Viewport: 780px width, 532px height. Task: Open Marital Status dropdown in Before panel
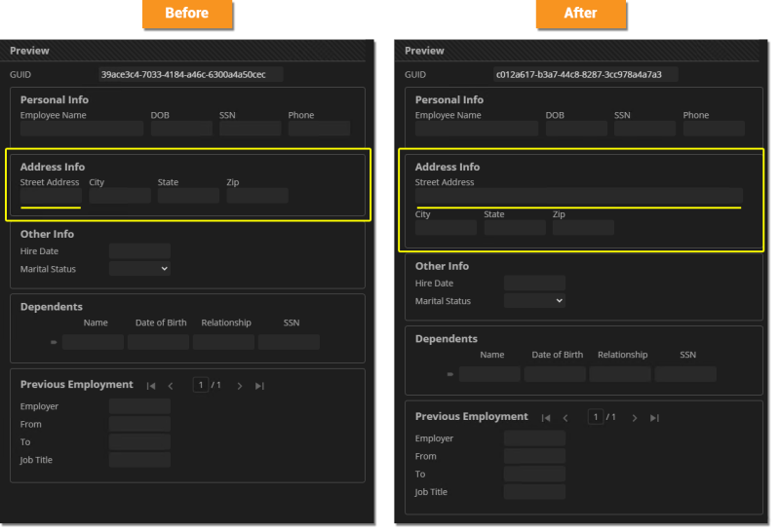[139, 269]
